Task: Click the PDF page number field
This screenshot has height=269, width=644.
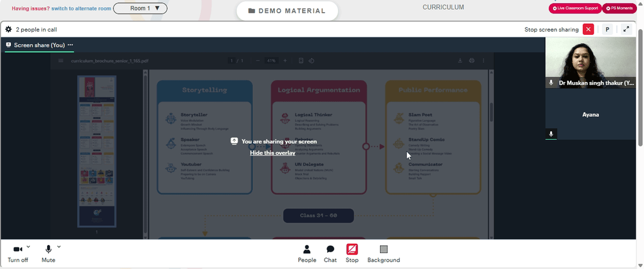Action: point(232,61)
